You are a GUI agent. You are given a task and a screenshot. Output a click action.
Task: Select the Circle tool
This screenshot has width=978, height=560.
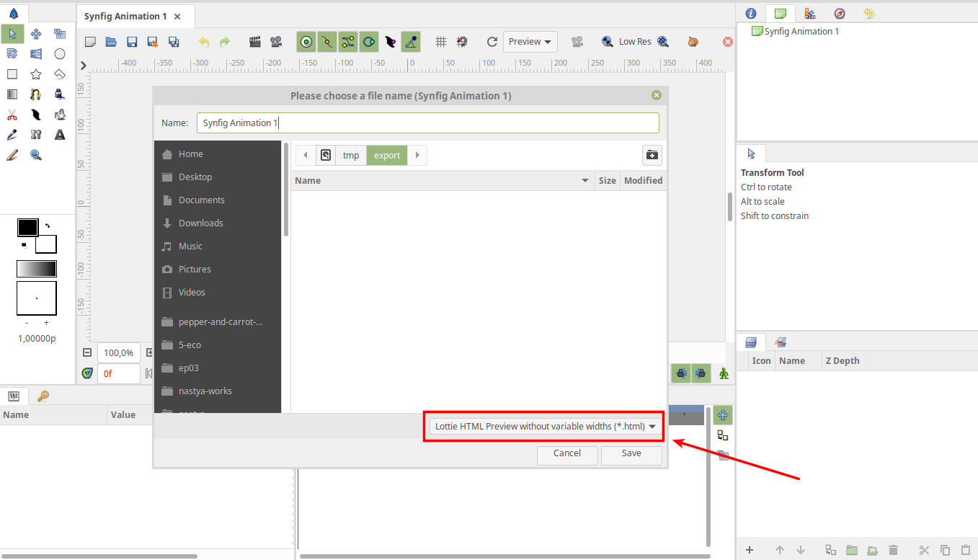pos(60,53)
